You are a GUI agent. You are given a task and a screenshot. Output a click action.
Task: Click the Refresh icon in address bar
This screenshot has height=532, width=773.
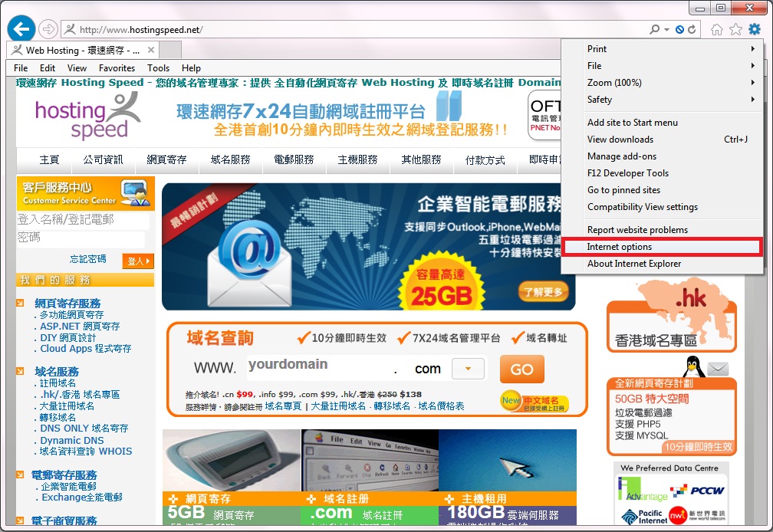(x=692, y=30)
